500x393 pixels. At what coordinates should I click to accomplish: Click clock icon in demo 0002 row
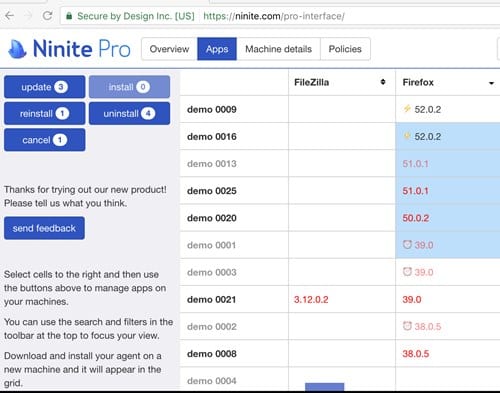(x=407, y=326)
